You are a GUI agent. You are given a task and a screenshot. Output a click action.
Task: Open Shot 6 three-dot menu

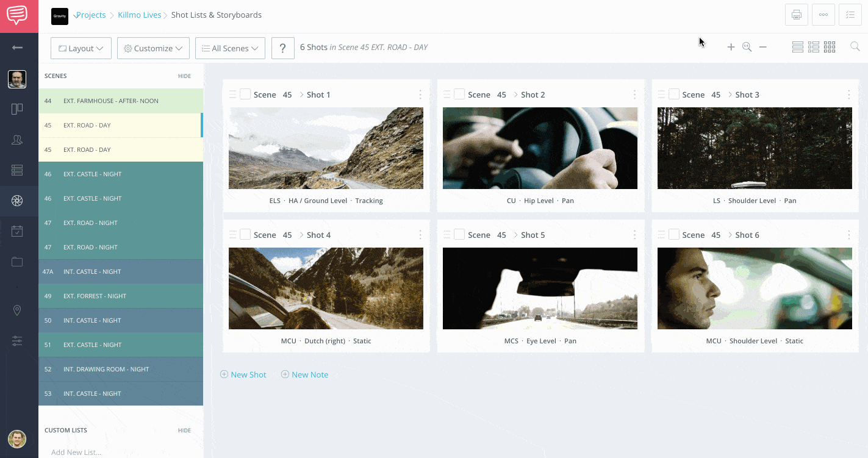[x=848, y=235]
